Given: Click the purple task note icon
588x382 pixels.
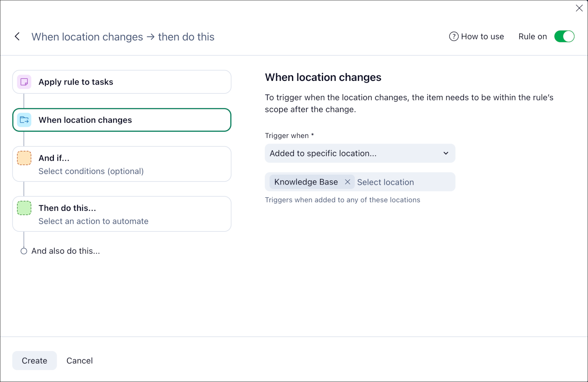Looking at the screenshot, I should [24, 82].
